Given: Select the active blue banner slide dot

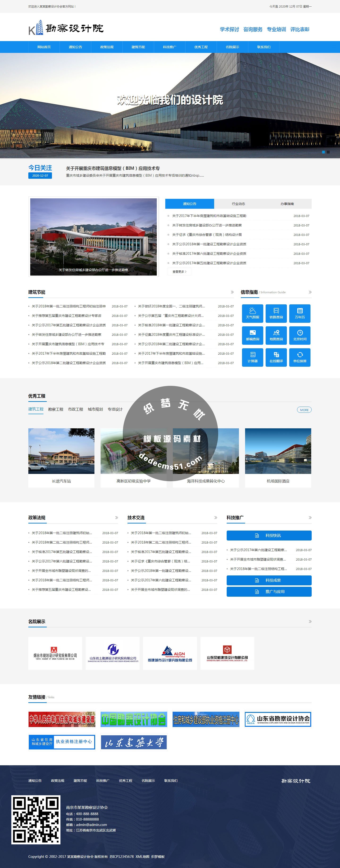Looking at the screenshot, I should [x=323, y=152].
